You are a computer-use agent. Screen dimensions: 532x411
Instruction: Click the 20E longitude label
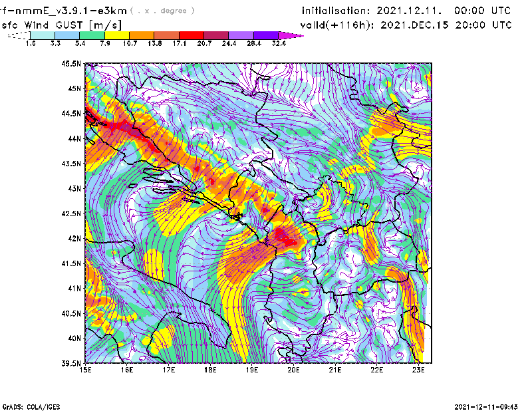[x=293, y=370]
